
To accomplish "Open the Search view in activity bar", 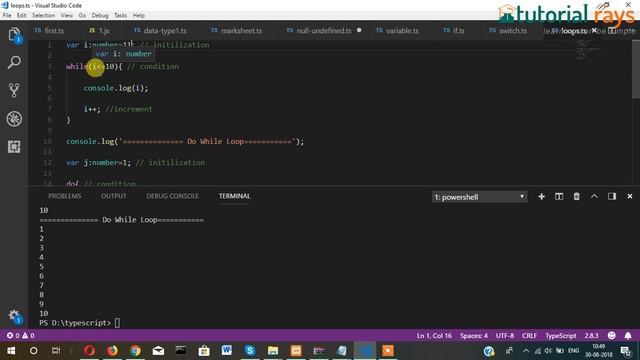I will (x=14, y=62).
